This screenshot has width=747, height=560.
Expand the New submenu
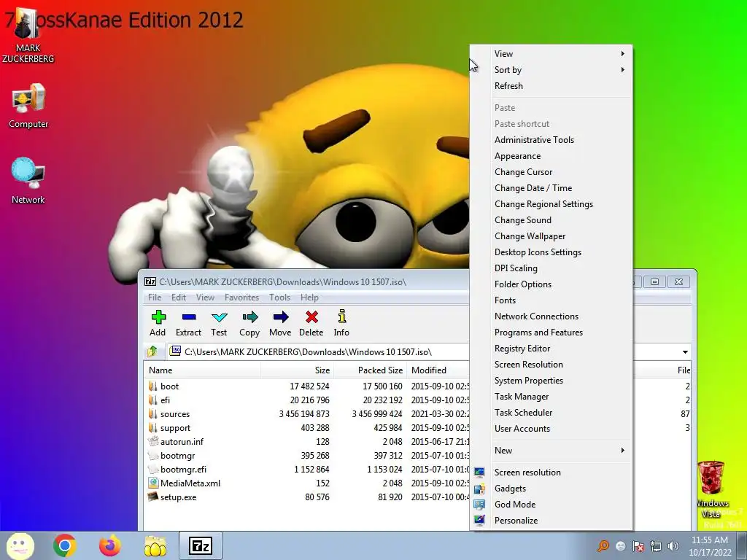pos(551,451)
